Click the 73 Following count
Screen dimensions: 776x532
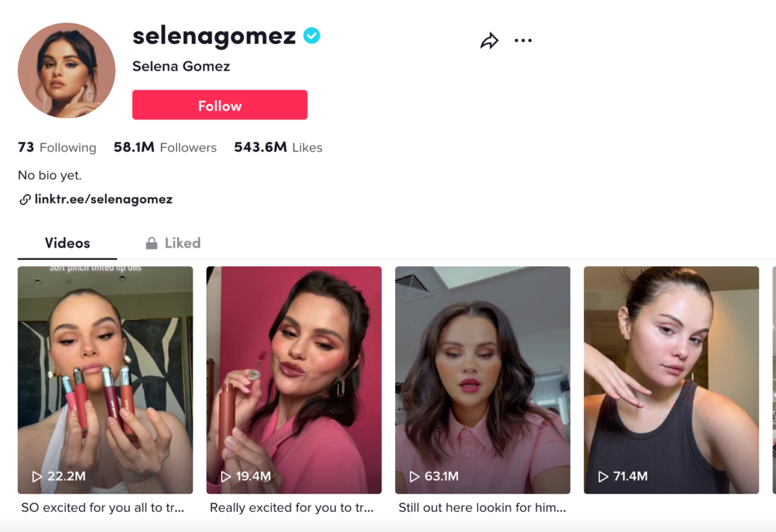point(57,147)
